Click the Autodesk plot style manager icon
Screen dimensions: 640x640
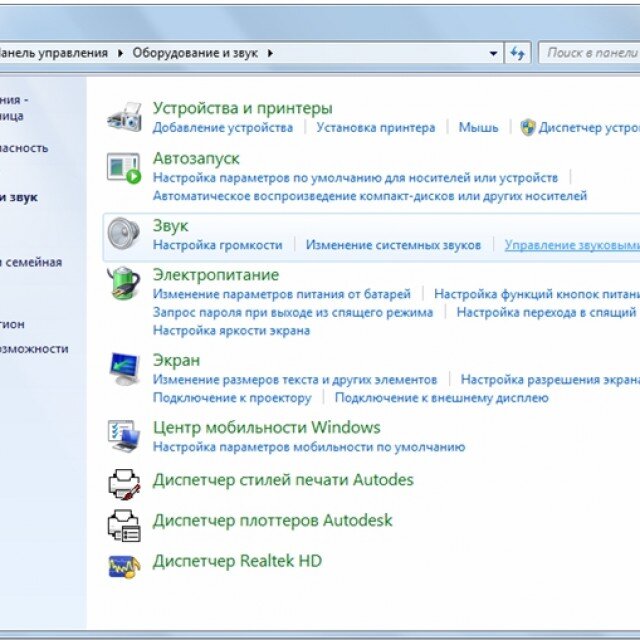(124, 484)
